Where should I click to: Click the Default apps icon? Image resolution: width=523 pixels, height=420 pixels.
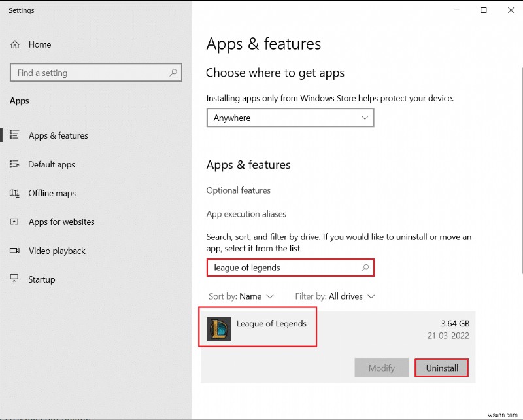[x=14, y=164]
